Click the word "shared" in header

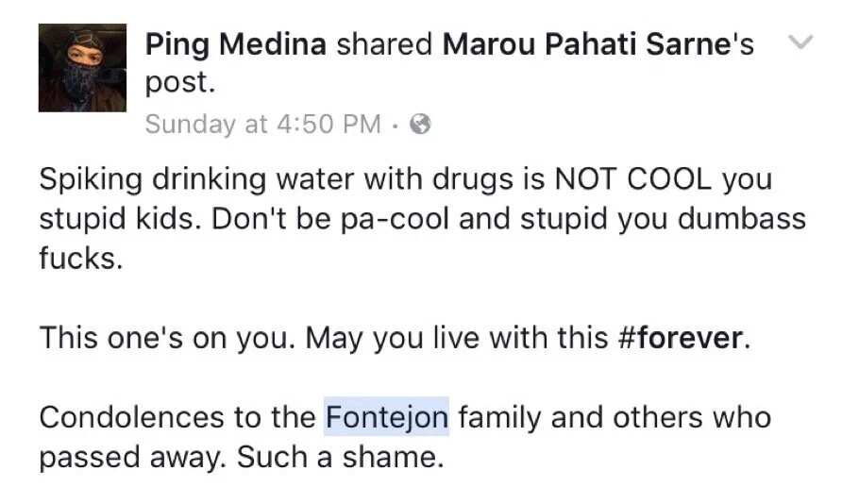point(384,44)
